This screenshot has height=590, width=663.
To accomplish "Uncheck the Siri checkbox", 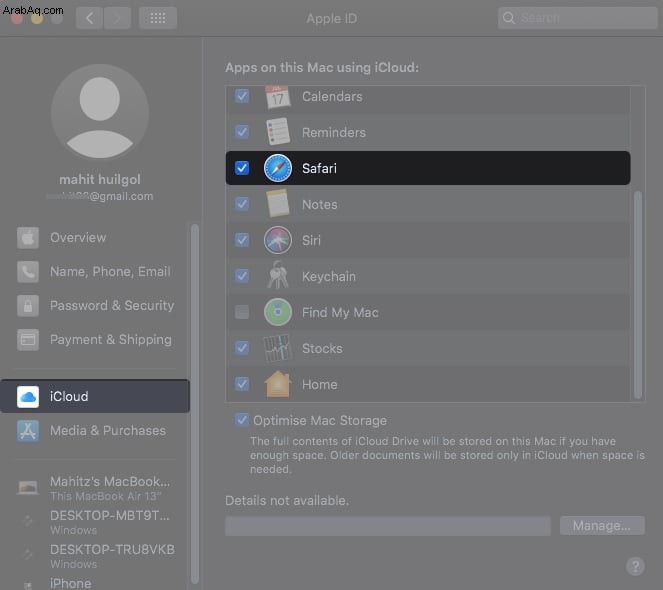I will [x=242, y=240].
